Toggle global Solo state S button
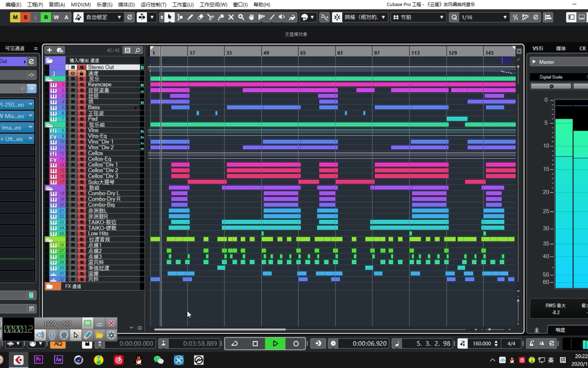The height and width of the screenshot is (368, 588). click(26, 17)
